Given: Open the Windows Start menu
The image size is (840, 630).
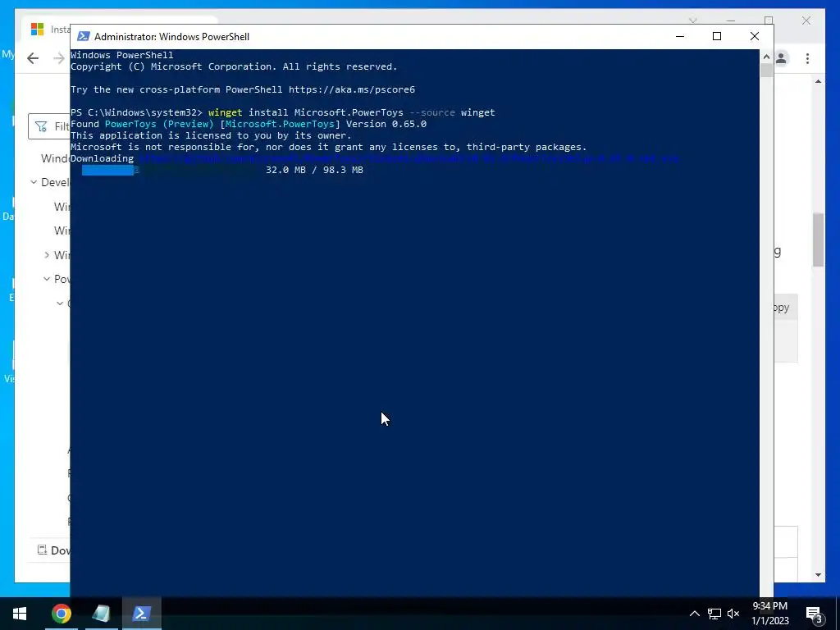Looking at the screenshot, I should point(20,614).
